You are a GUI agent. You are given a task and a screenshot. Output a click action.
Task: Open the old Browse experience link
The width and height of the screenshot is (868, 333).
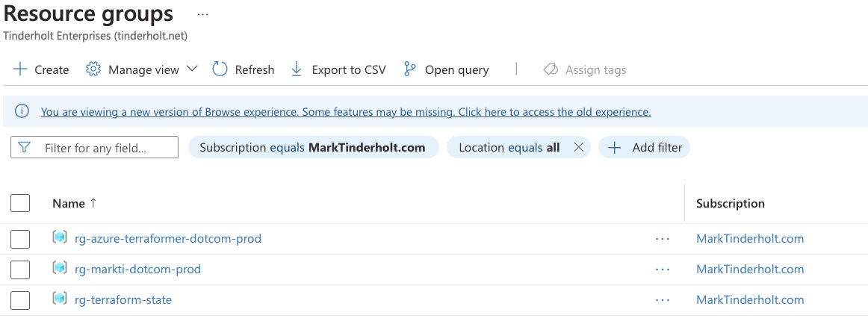346,112
